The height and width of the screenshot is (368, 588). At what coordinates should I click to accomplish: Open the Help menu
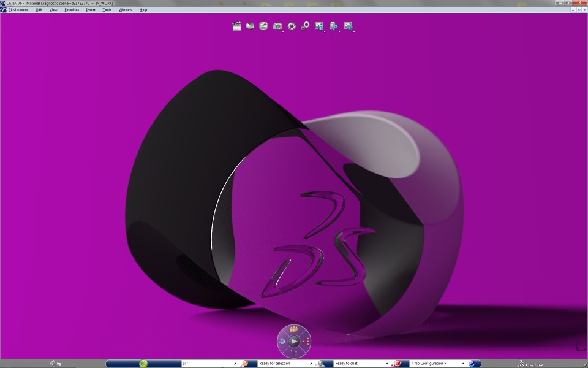point(143,10)
